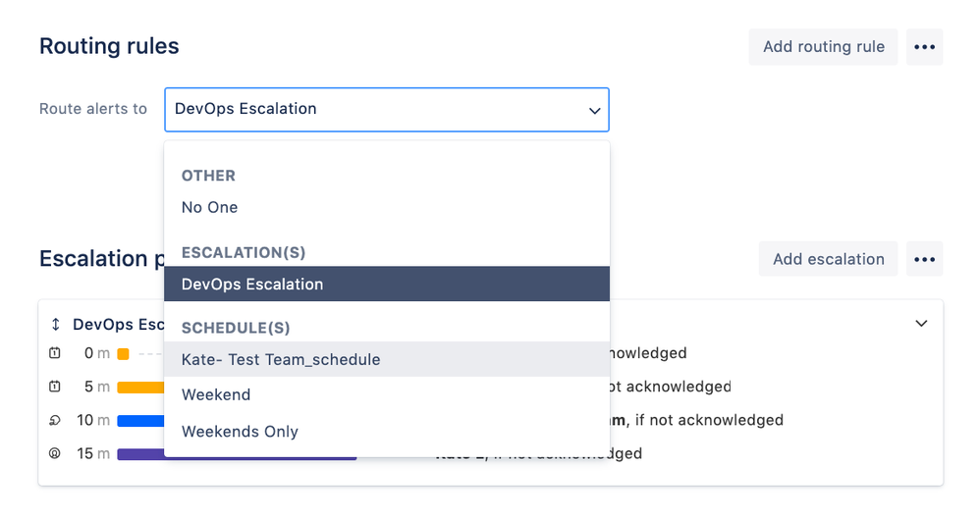Viewport: 980px width, 519px height.
Task: Open the routing rules more options menu
Action: (x=924, y=47)
